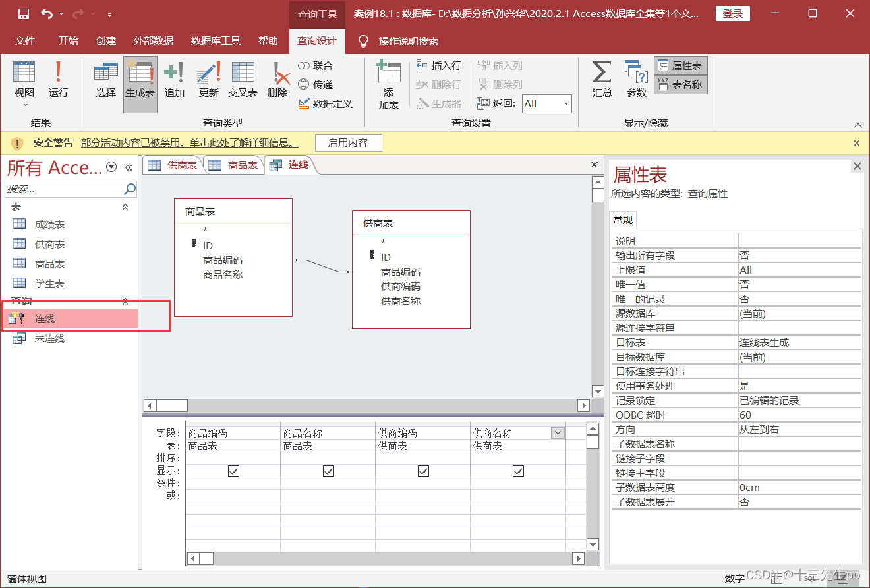Click the 联合 union query icon
The width and height of the screenshot is (870, 588).
[316, 65]
